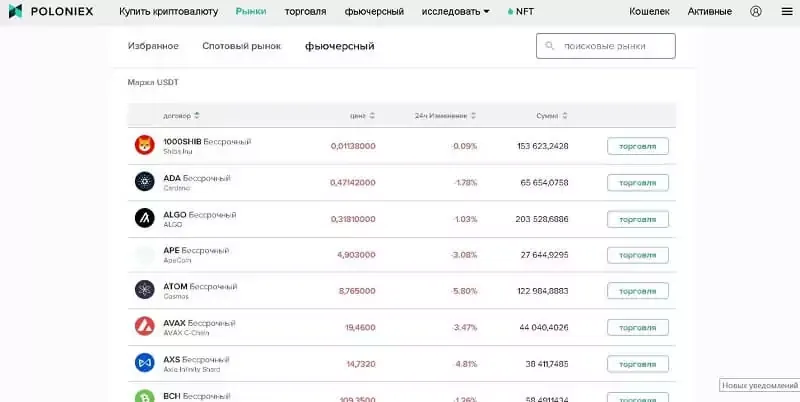Click the price 19,4600

coord(360,328)
